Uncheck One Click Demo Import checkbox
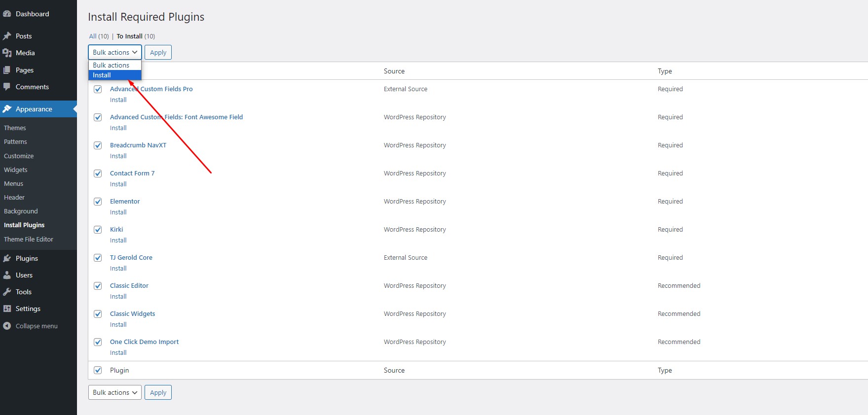This screenshot has width=868, height=415. click(x=98, y=342)
